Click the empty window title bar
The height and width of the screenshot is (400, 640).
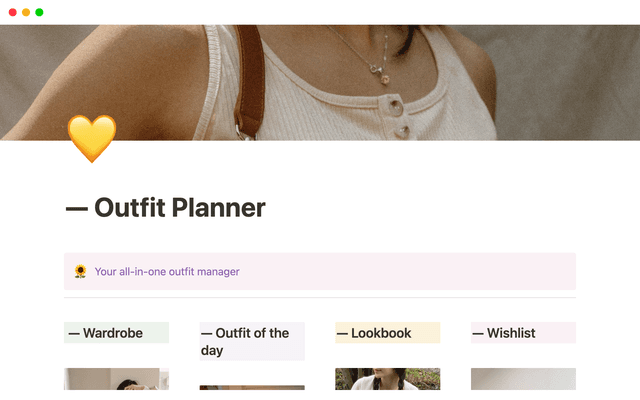click(x=320, y=12)
